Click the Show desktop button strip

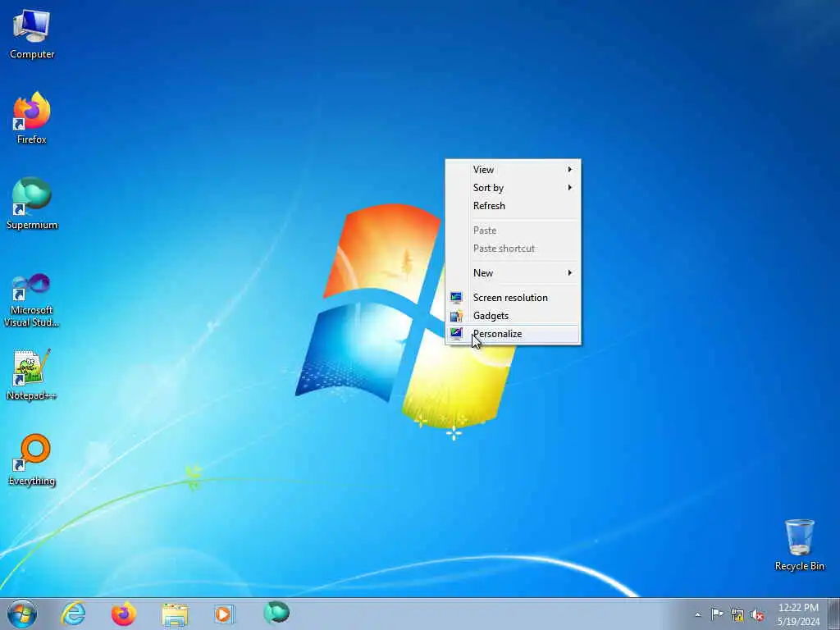pos(834,614)
